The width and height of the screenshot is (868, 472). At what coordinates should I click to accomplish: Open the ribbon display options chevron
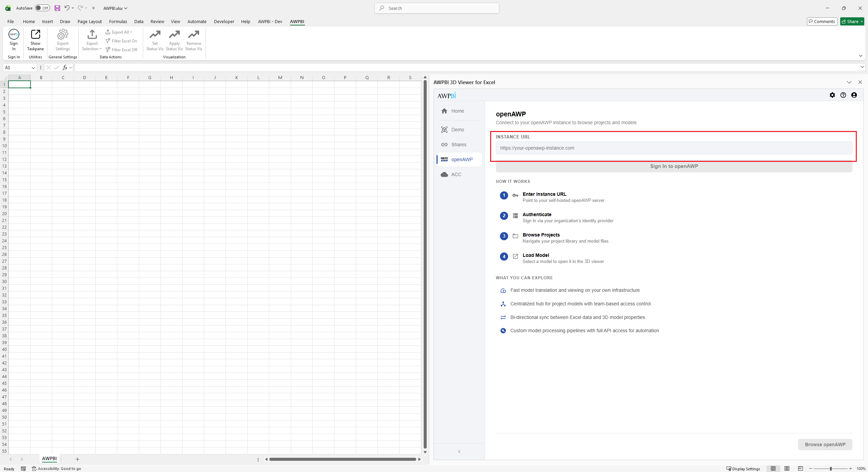tap(861, 56)
